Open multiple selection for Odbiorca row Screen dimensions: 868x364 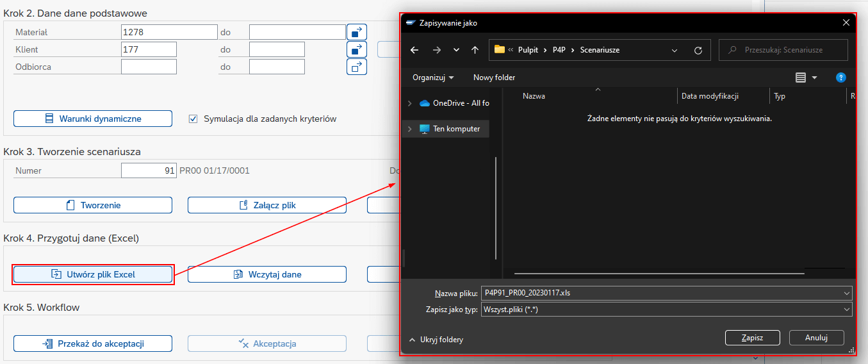357,67
